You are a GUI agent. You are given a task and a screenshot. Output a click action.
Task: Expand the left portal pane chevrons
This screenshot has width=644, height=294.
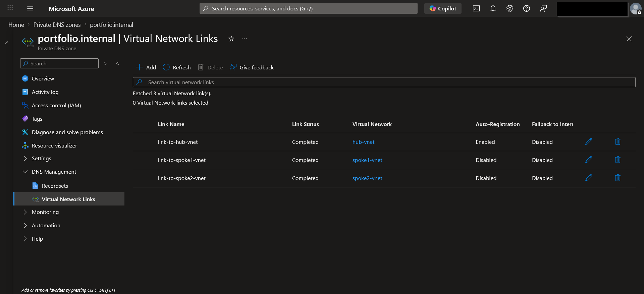tap(7, 42)
